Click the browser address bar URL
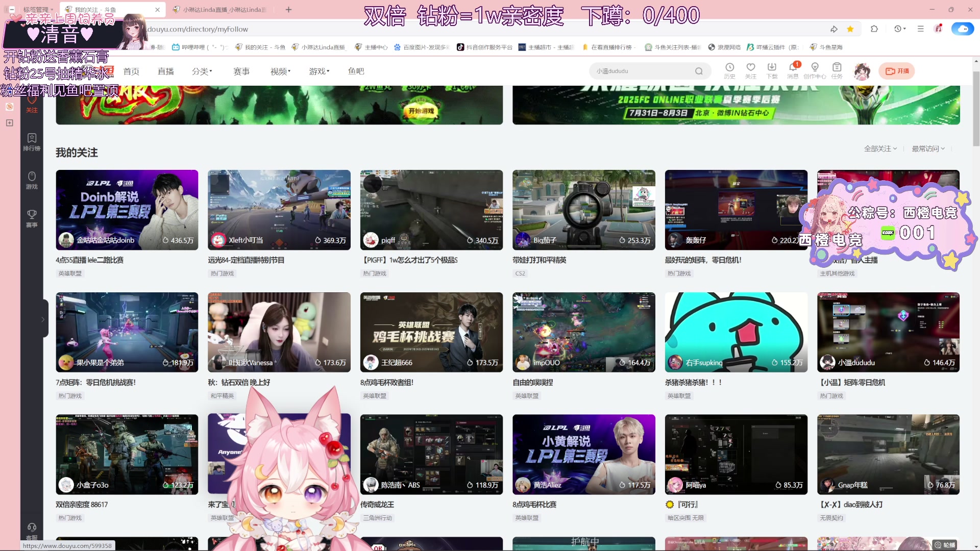 [198, 29]
